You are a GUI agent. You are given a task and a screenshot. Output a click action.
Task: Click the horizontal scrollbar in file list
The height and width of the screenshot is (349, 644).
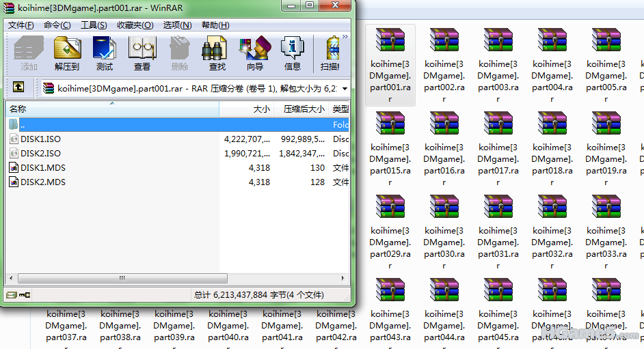[x=123, y=279]
